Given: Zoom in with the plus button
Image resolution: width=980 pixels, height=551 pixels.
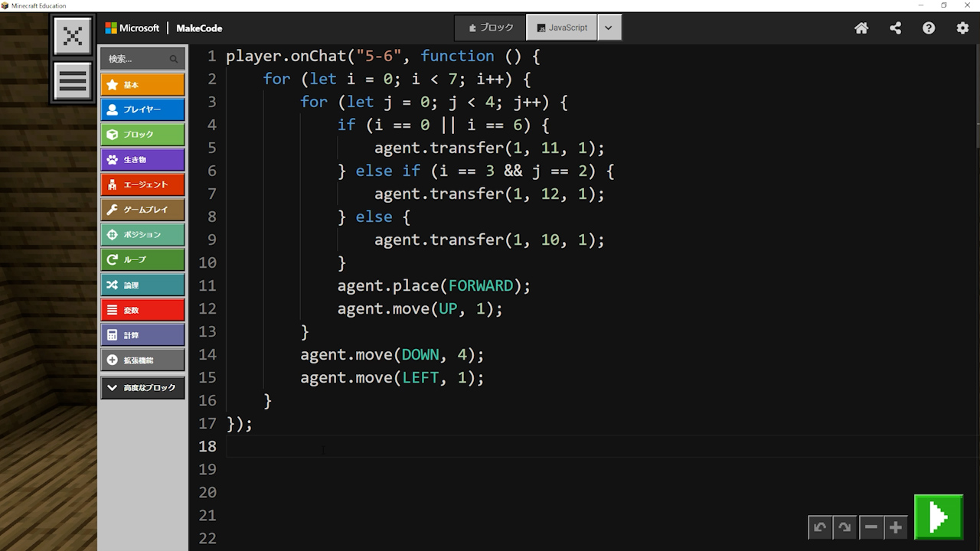Looking at the screenshot, I should point(896,527).
